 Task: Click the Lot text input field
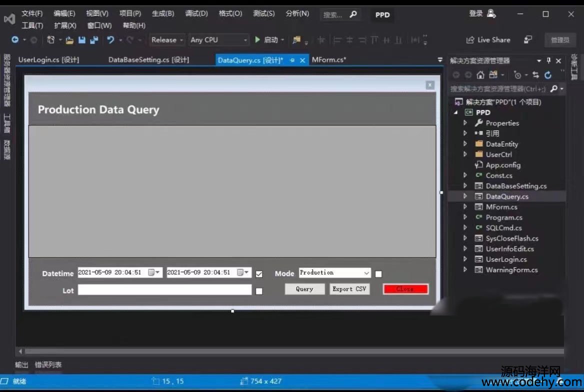[164, 290]
